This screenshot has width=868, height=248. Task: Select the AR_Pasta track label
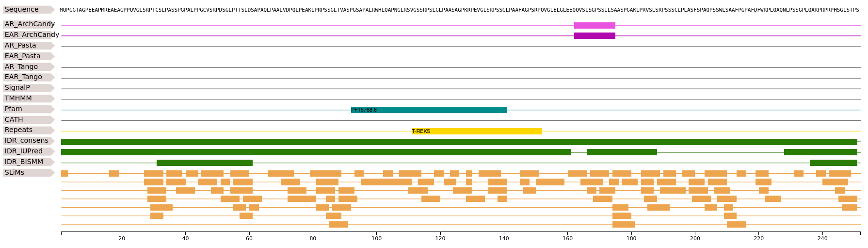point(28,46)
